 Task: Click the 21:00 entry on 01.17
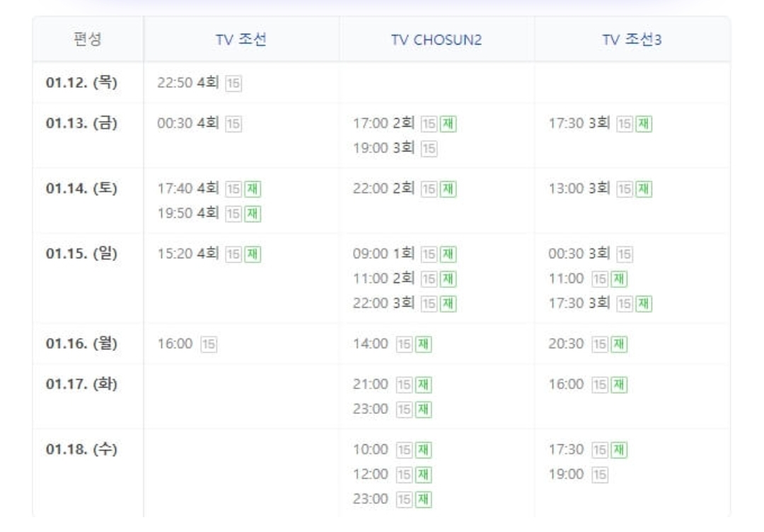pos(370,384)
